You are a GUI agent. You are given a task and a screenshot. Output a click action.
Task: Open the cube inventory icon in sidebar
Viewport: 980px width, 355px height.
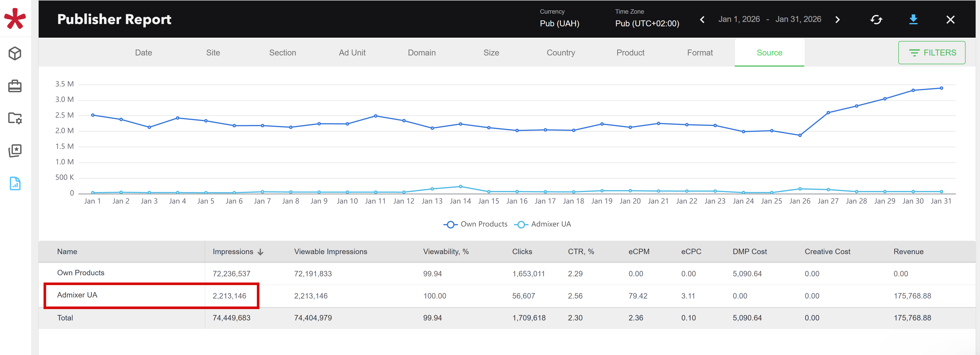pyautogui.click(x=15, y=53)
